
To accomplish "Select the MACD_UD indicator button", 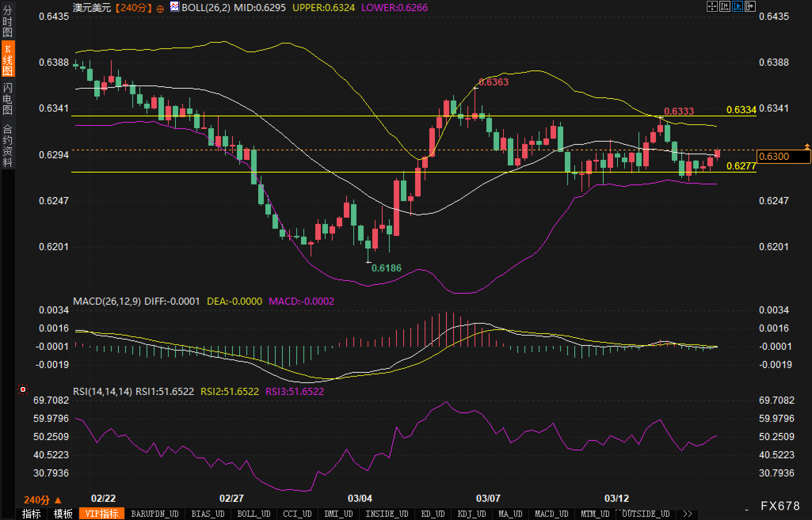I will [x=551, y=514].
